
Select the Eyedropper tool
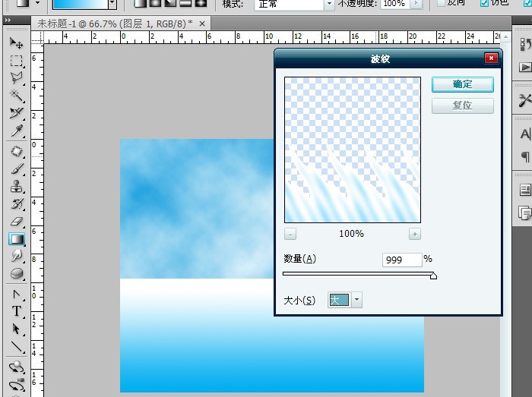pos(17,131)
